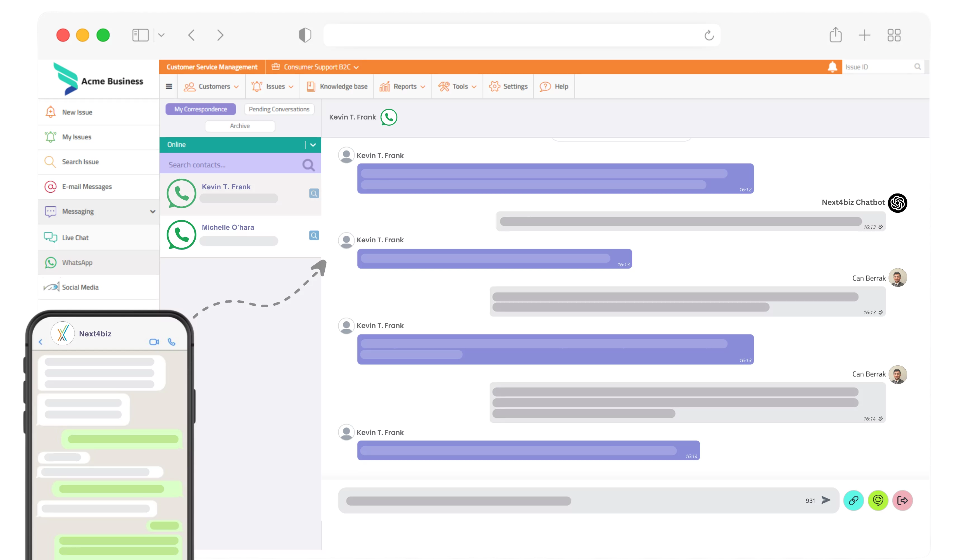Open Search Issue in sidebar
Image resolution: width=970 pixels, height=560 pixels.
tap(99, 162)
